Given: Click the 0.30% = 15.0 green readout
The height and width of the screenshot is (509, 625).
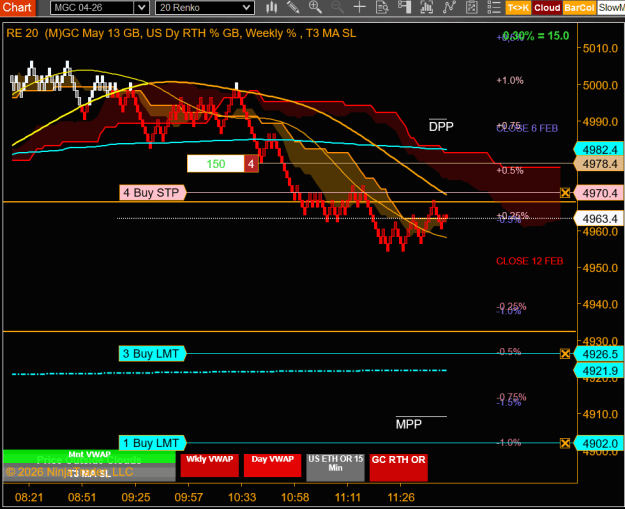Looking at the screenshot, I should tap(536, 36).
